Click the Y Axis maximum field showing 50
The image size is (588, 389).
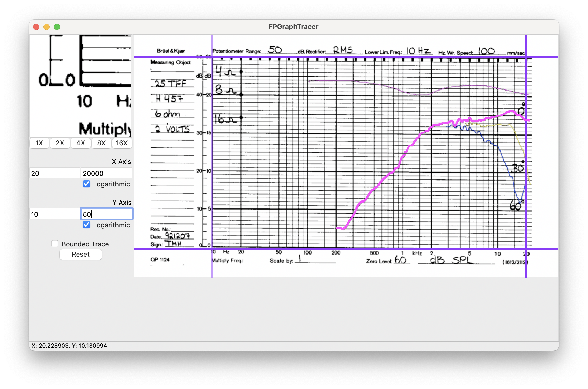[x=106, y=214]
